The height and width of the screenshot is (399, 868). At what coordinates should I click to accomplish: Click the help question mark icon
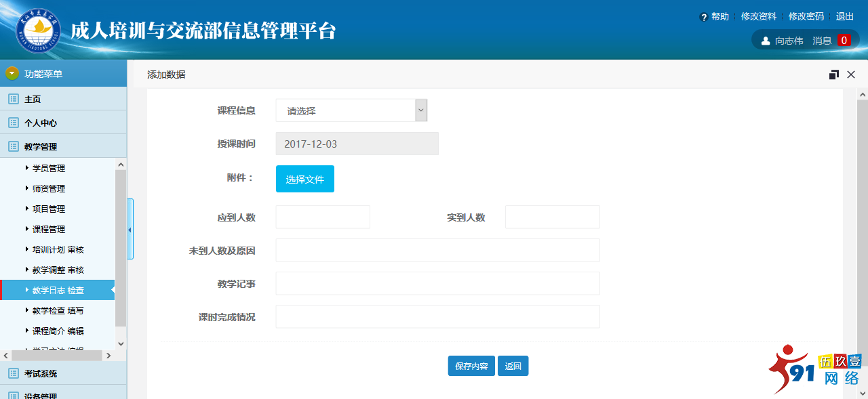[704, 17]
